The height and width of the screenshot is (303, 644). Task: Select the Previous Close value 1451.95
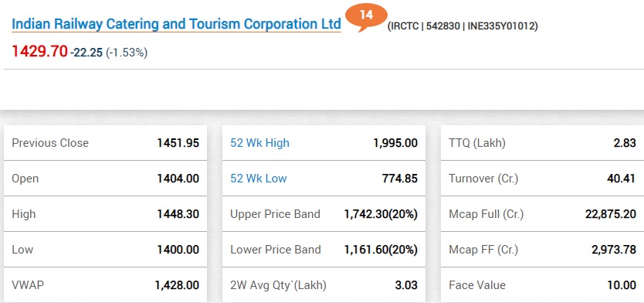(178, 143)
